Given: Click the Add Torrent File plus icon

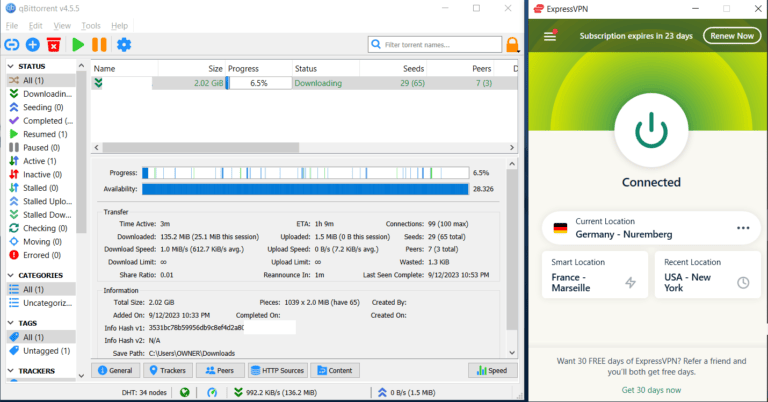Looking at the screenshot, I should 33,44.
